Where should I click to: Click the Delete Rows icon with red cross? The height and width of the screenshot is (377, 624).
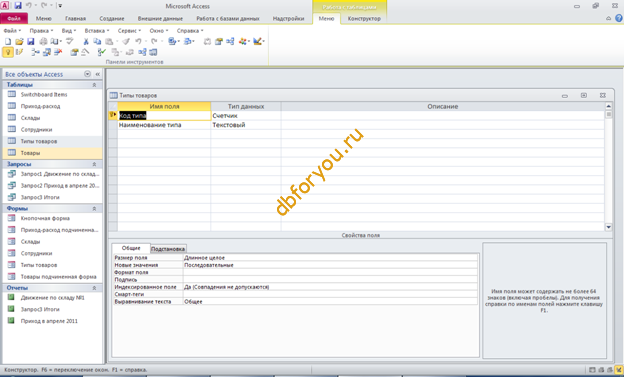point(58,52)
